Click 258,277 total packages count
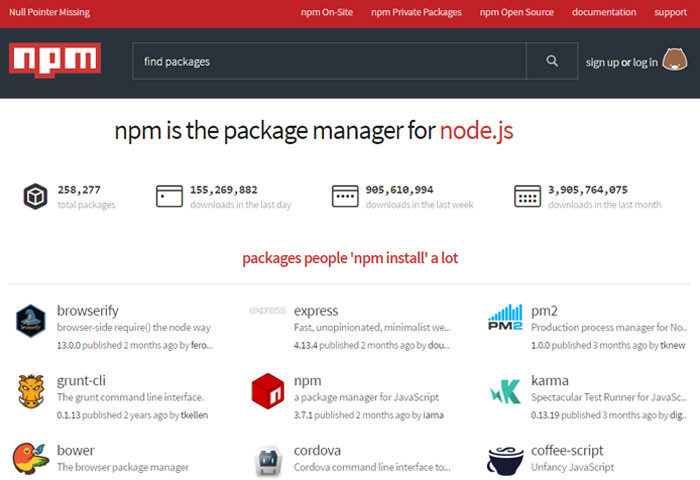This screenshot has height=480, width=700. pos(79,190)
